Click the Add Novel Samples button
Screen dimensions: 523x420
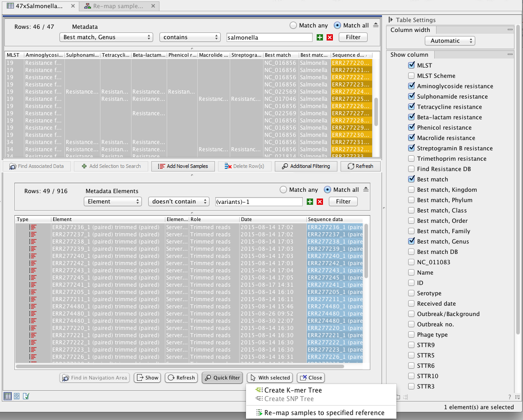point(183,166)
